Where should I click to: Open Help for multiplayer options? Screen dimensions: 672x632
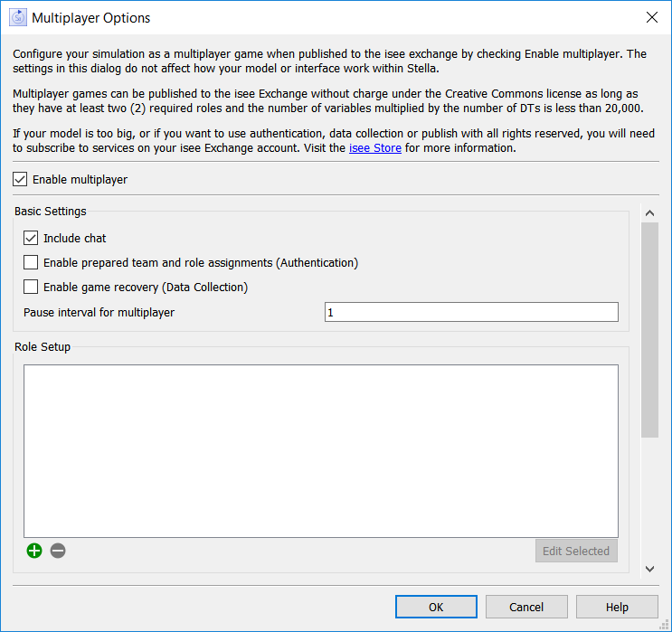coord(617,607)
